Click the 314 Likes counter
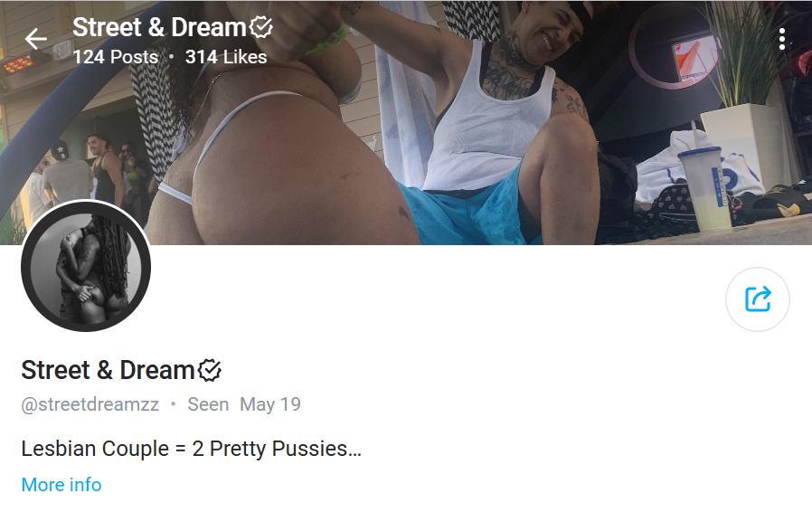This screenshot has height=512, width=812. (x=226, y=57)
